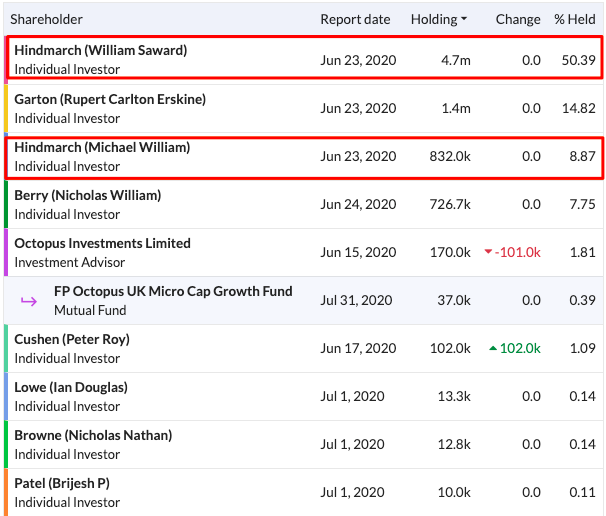Select the 1.09 % held value
The height and width of the screenshot is (516, 606).
(x=582, y=348)
